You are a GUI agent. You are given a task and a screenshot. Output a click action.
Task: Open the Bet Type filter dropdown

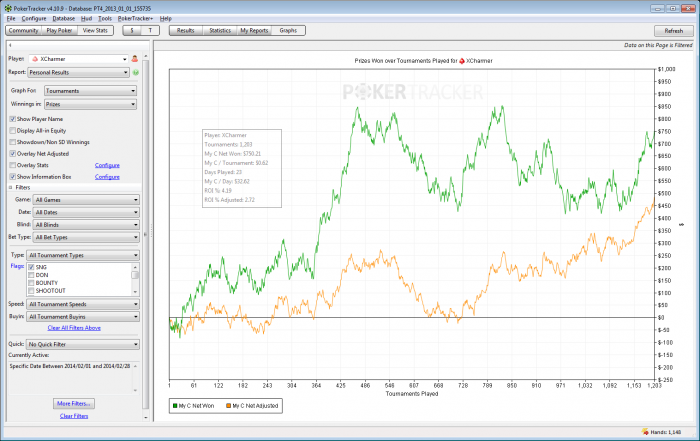(x=86, y=237)
